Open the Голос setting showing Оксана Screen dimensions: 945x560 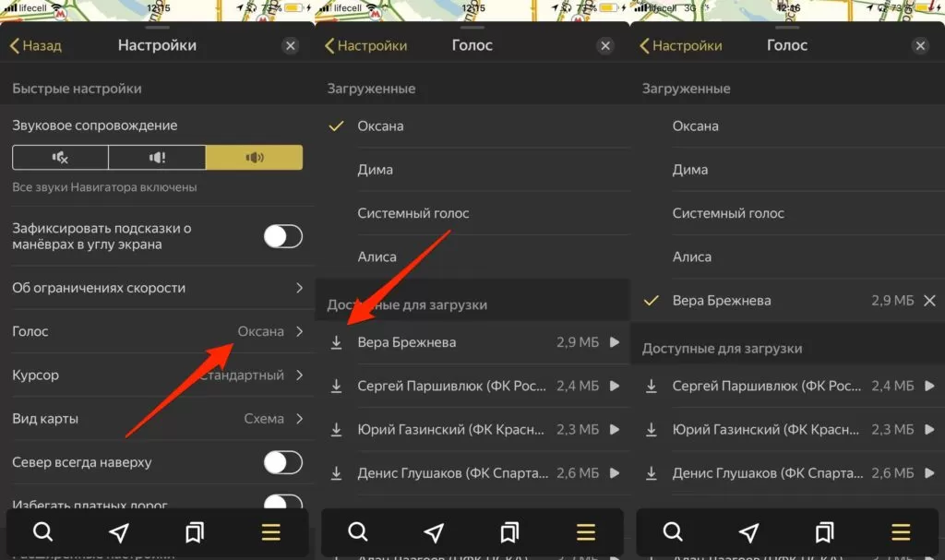(157, 331)
